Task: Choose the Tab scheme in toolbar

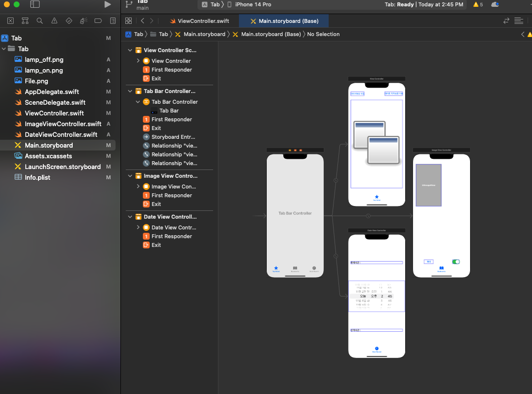Action: pos(211,4)
